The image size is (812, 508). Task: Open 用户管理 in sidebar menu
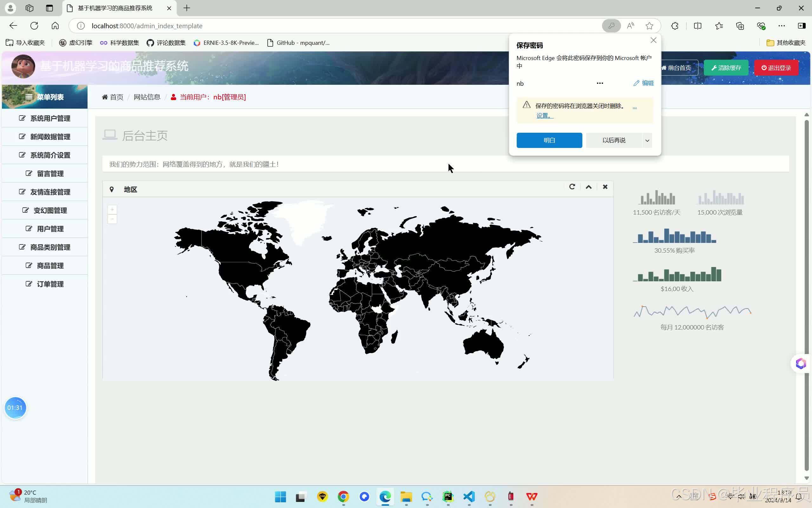pyautogui.click(x=45, y=229)
